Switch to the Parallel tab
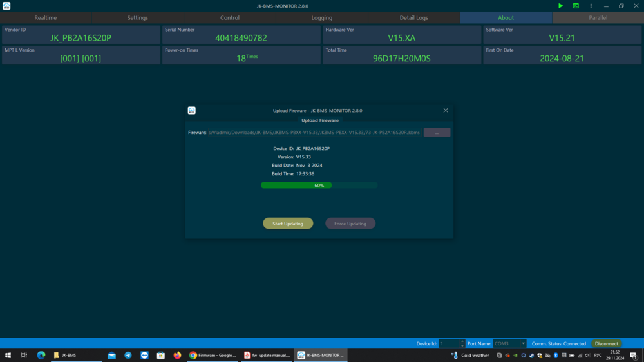The height and width of the screenshot is (362, 644). click(x=598, y=17)
